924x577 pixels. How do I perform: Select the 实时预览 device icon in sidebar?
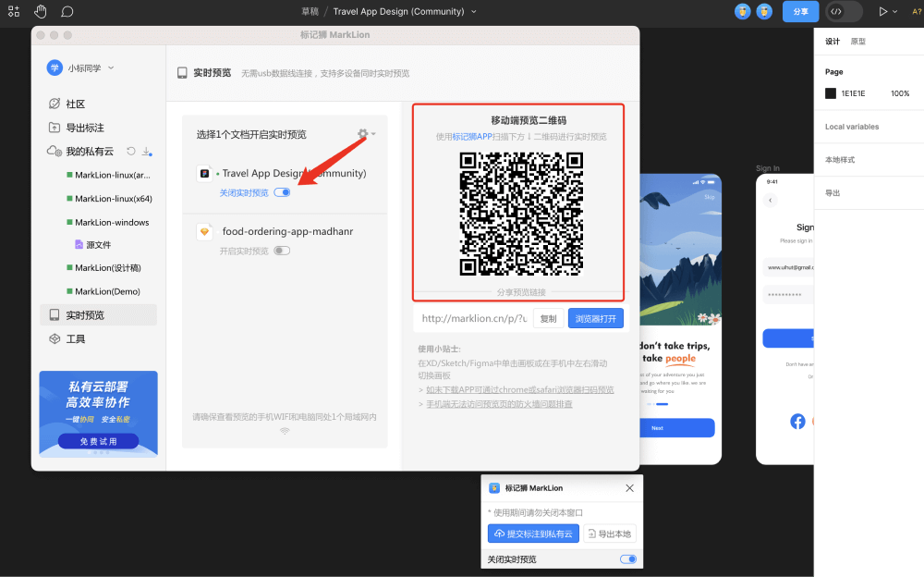point(56,315)
